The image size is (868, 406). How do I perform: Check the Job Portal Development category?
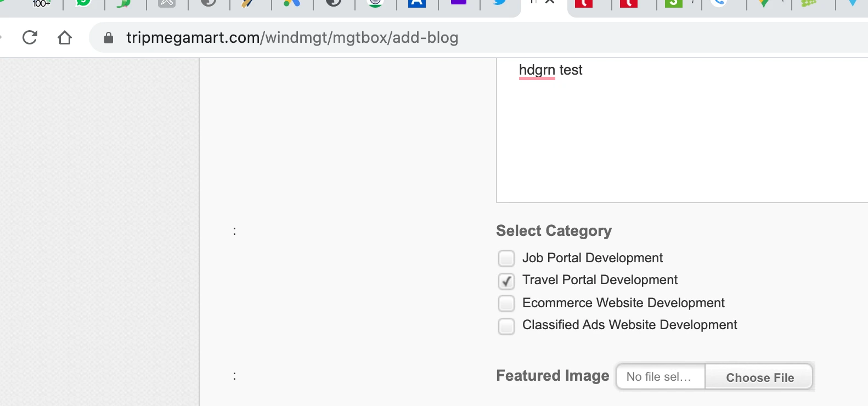point(506,258)
